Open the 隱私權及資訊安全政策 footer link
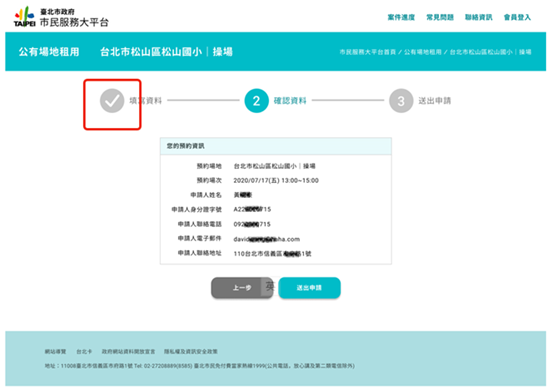The image size is (552, 389). pyautogui.click(x=190, y=351)
